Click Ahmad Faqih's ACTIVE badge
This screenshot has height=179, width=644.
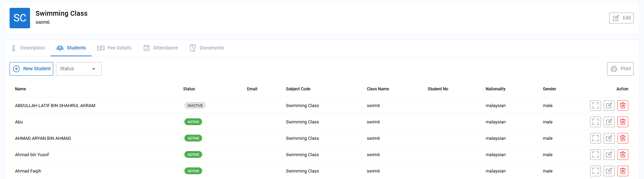[x=193, y=171]
